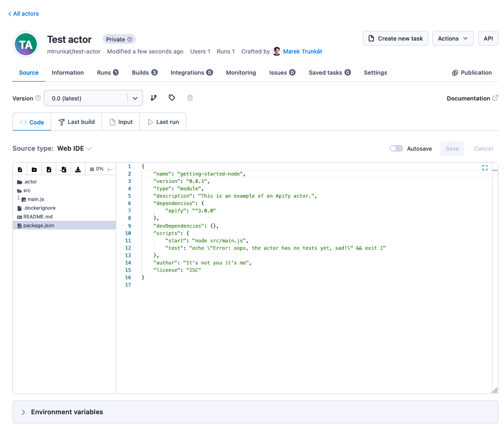Open the Documentation link

pyautogui.click(x=469, y=98)
